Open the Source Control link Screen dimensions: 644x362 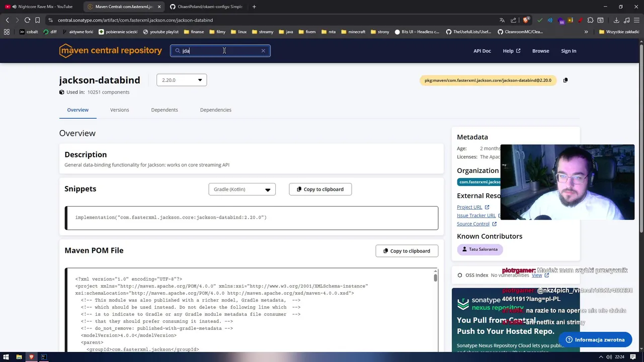tap(476, 224)
